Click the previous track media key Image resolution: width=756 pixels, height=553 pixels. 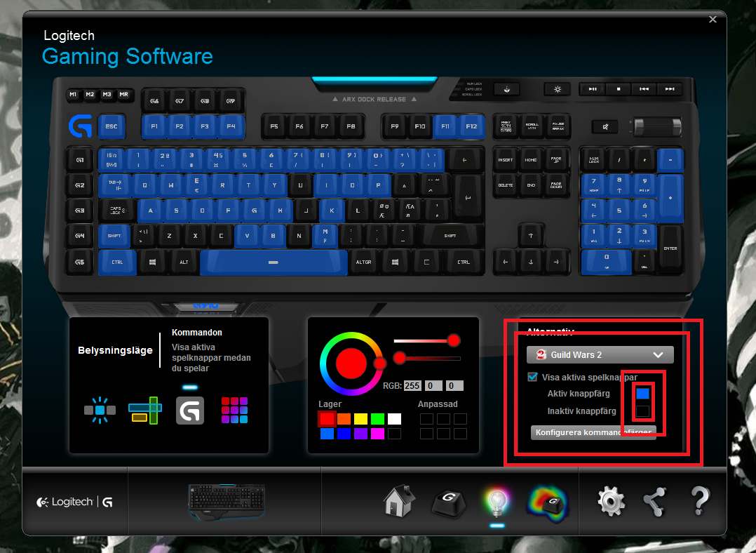pyautogui.click(x=644, y=89)
